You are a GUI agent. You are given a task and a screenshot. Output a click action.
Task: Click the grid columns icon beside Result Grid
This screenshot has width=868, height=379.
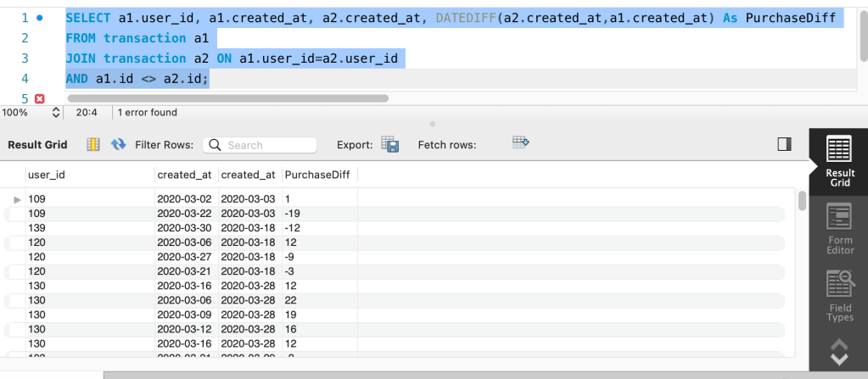tap(93, 145)
